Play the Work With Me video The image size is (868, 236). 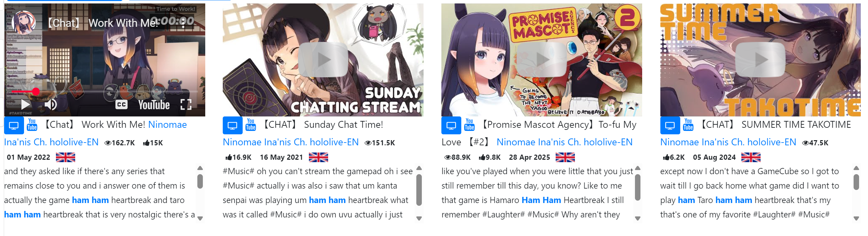pos(26,104)
